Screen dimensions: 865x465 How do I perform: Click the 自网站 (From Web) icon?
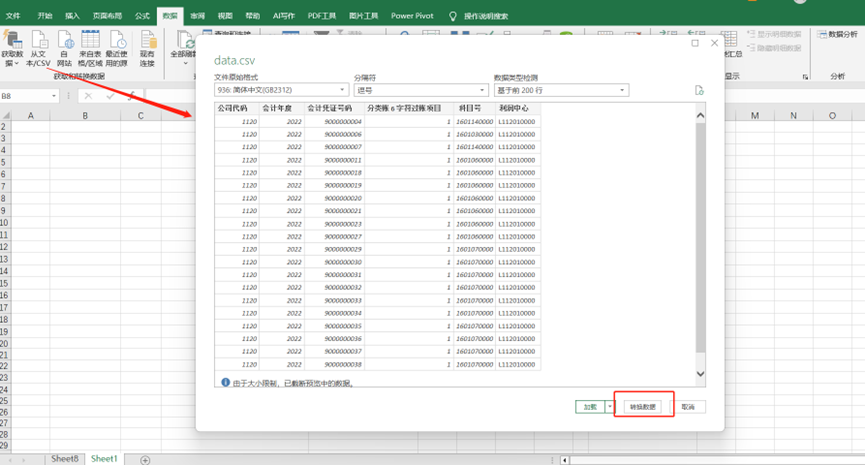tap(64, 49)
